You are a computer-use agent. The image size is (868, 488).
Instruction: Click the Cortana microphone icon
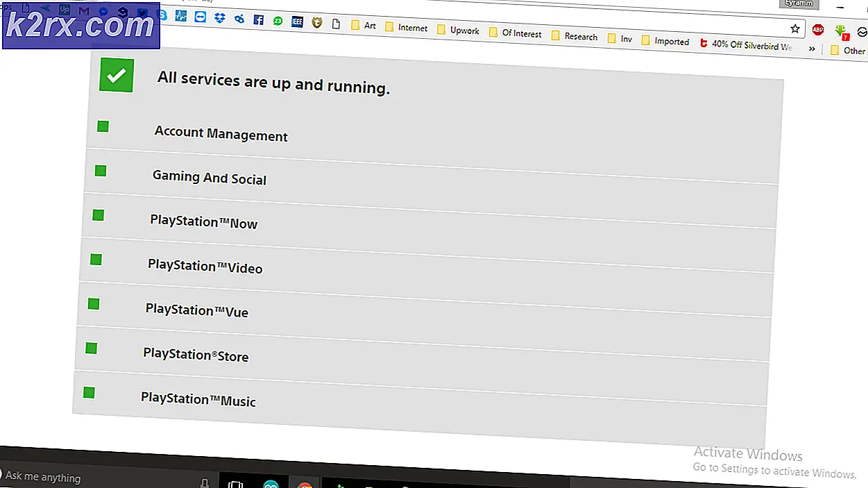point(205,484)
